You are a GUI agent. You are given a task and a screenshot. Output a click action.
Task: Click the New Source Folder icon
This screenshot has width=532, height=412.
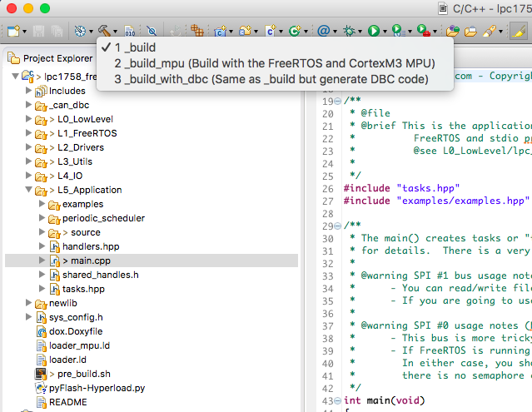(x=245, y=31)
